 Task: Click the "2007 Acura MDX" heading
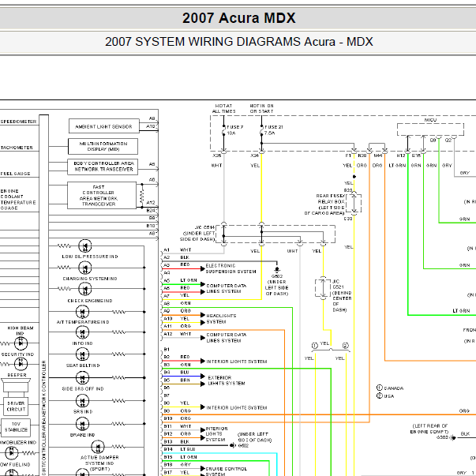pos(239,18)
